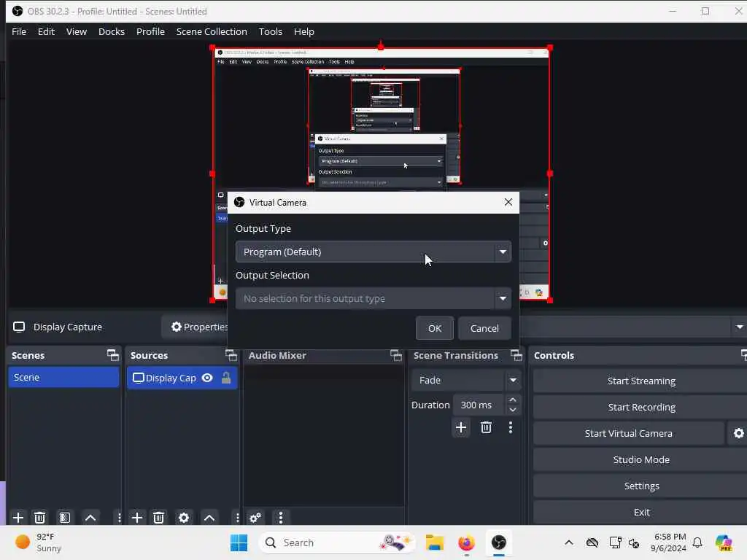Open Sources dock more options dots
Viewport: 747px width, 560px height.
(x=237, y=518)
